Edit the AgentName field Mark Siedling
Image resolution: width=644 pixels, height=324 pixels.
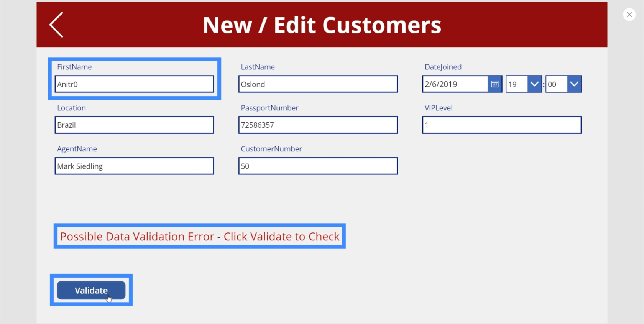point(134,166)
